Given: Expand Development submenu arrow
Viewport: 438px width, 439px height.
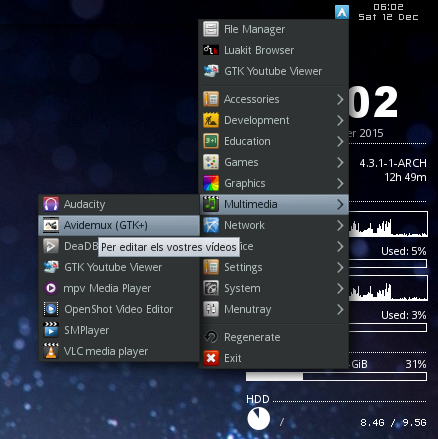Looking at the screenshot, I should tap(340, 120).
